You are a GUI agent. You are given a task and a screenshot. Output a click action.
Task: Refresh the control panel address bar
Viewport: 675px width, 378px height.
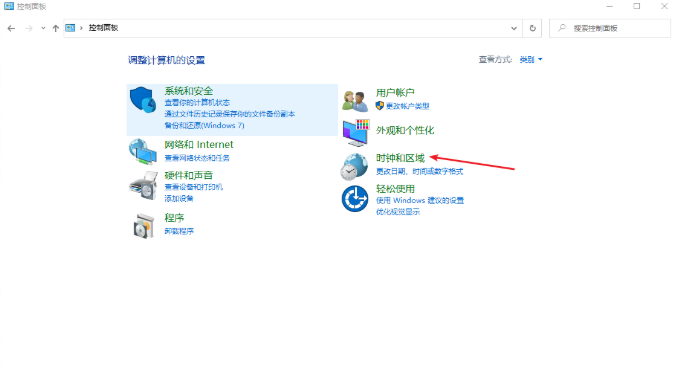pos(533,28)
